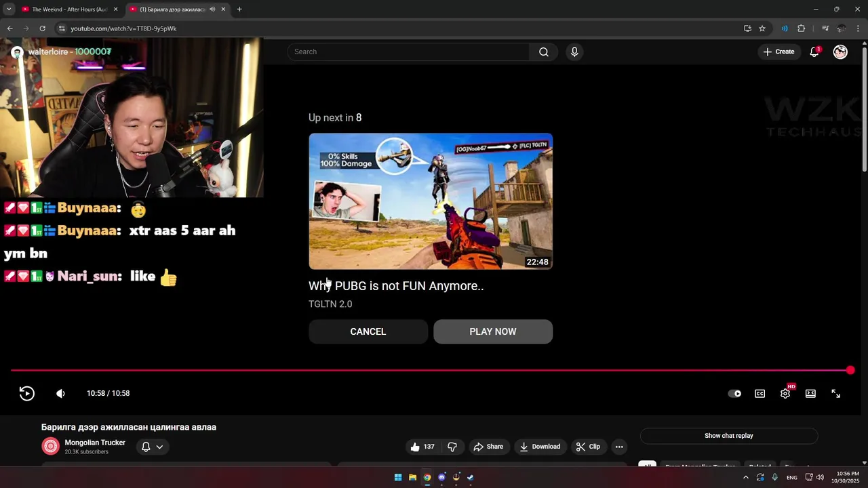Click the replay video button

tap(26, 393)
